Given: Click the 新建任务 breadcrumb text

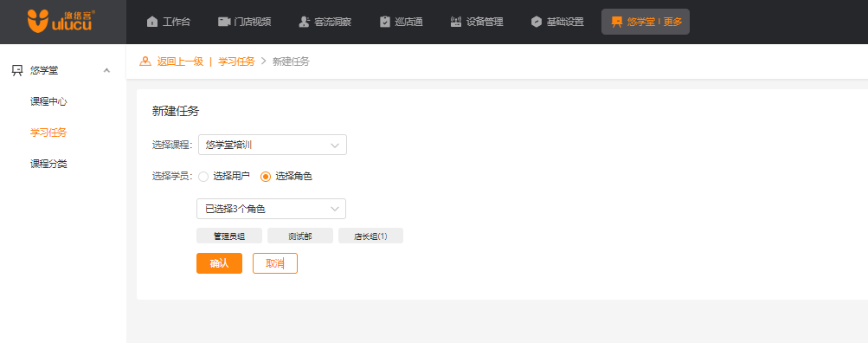Looking at the screenshot, I should tap(291, 61).
